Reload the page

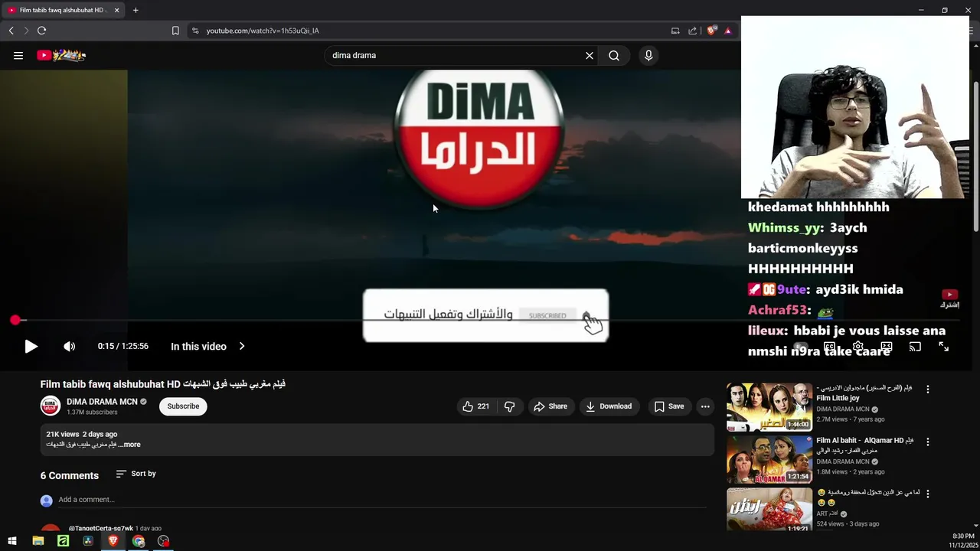(x=41, y=31)
